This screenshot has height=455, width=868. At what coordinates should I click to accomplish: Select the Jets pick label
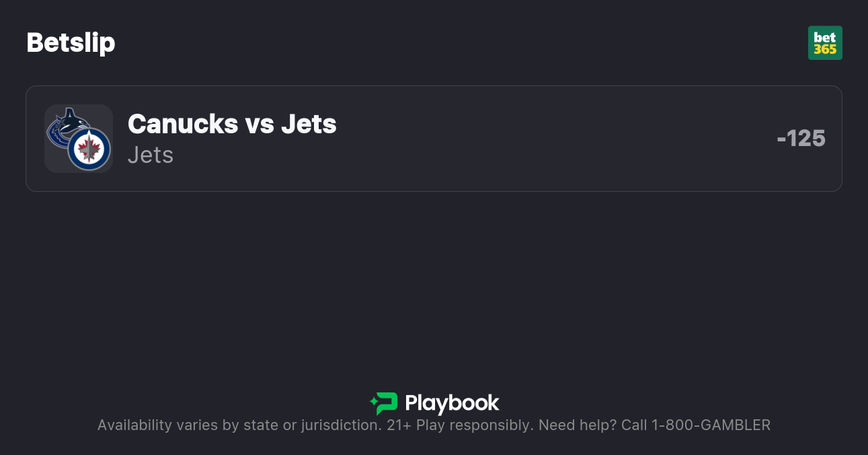[151, 155]
